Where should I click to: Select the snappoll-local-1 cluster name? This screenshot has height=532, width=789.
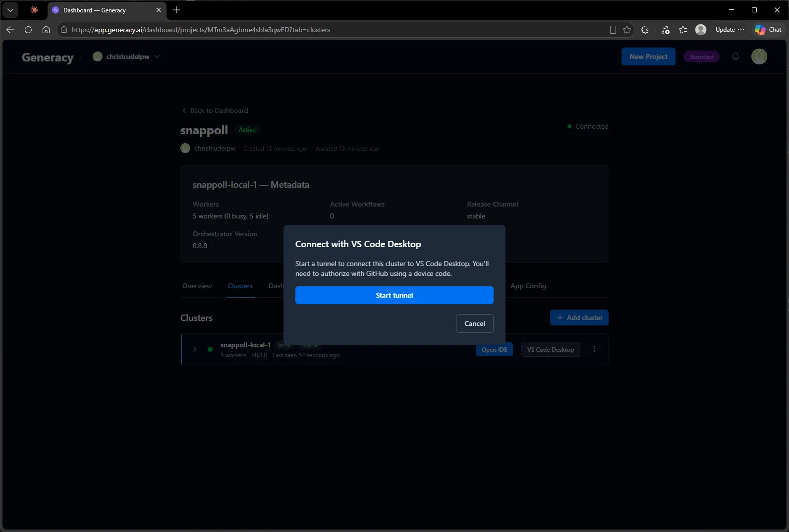click(x=245, y=345)
